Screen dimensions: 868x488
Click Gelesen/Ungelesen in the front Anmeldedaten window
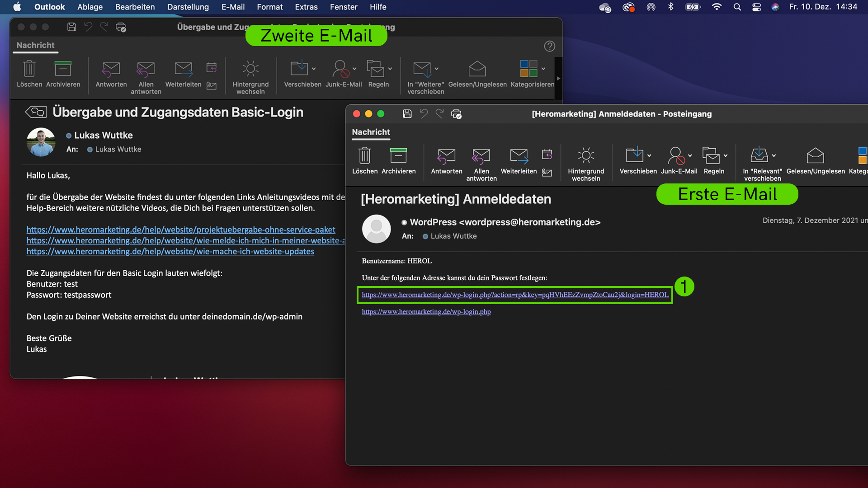816,161
